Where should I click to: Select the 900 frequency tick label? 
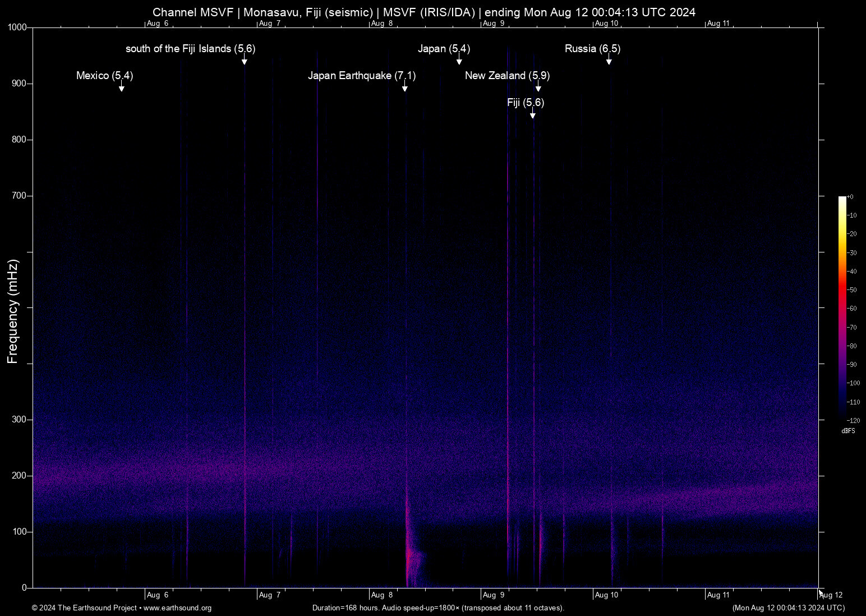point(20,84)
